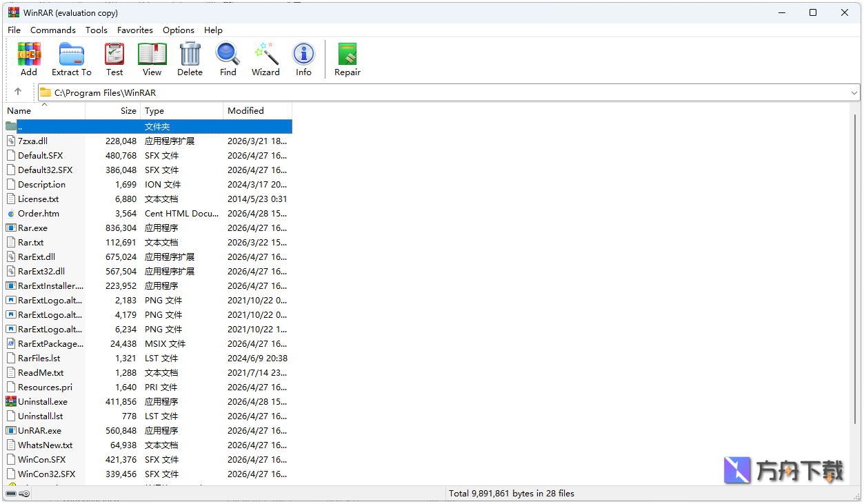Viewport: 864px width, 504px height.
Task: Click the 2,183 size PNG row
Action: point(149,300)
